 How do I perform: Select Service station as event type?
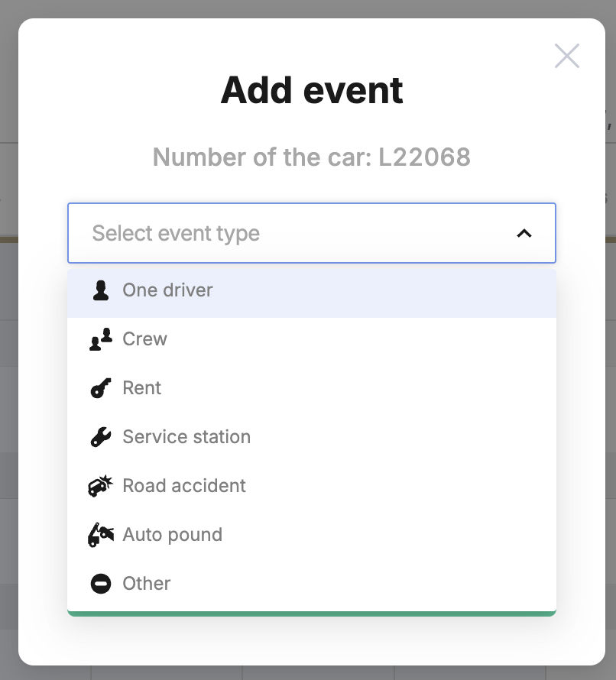coord(312,437)
